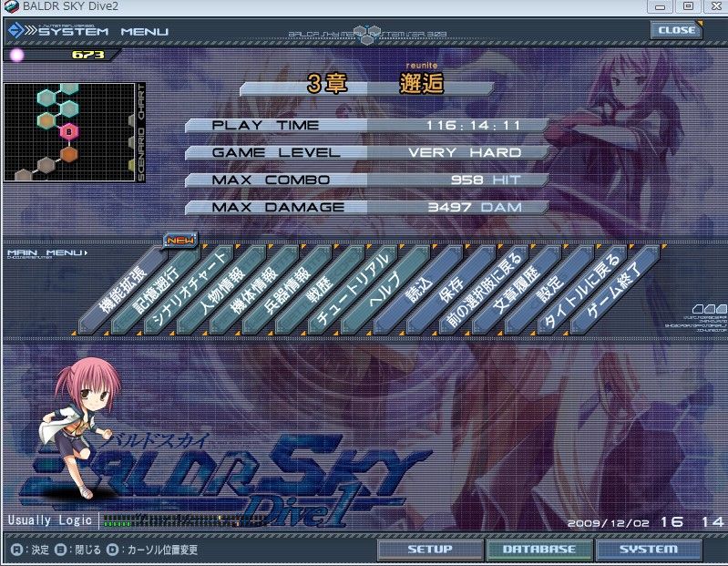Click the orange hexagon node in scenario chart
This screenshot has width=728, height=566.
point(68,155)
